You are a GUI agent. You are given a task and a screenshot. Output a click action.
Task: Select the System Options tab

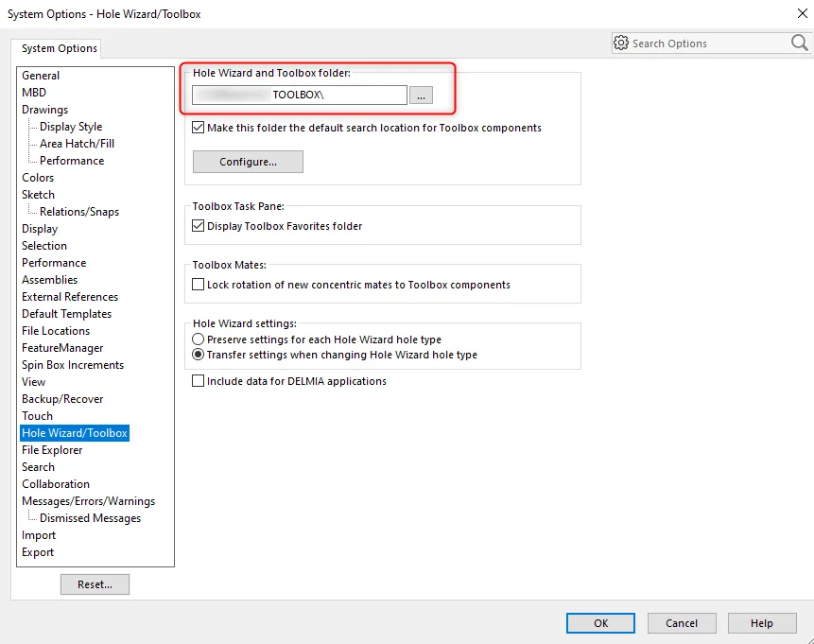pyautogui.click(x=60, y=48)
